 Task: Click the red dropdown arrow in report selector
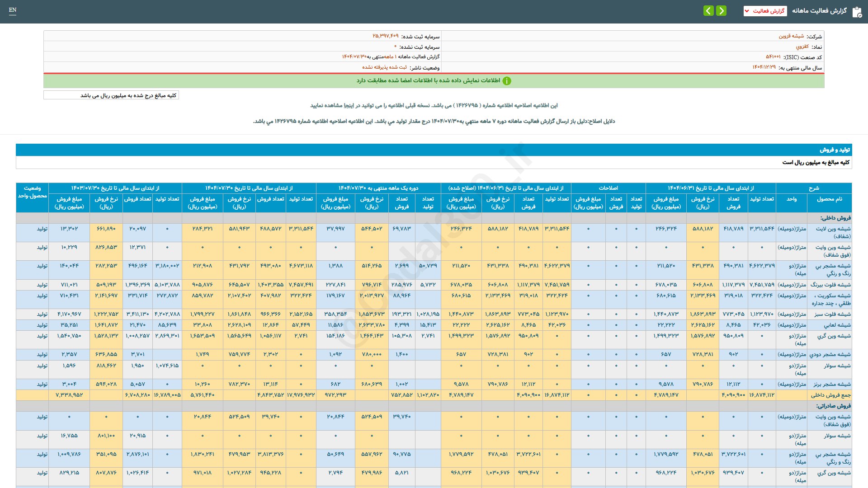pyautogui.click(x=747, y=11)
